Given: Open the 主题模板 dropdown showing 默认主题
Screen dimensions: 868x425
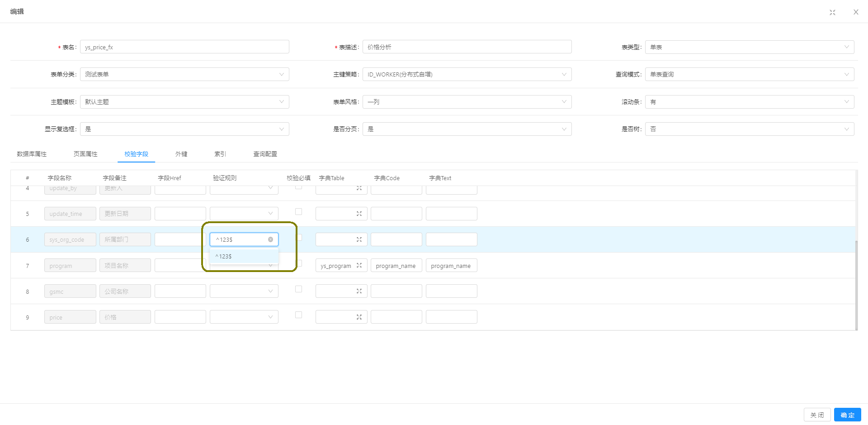Looking at the screenshot, I should [x=184, y=102].
